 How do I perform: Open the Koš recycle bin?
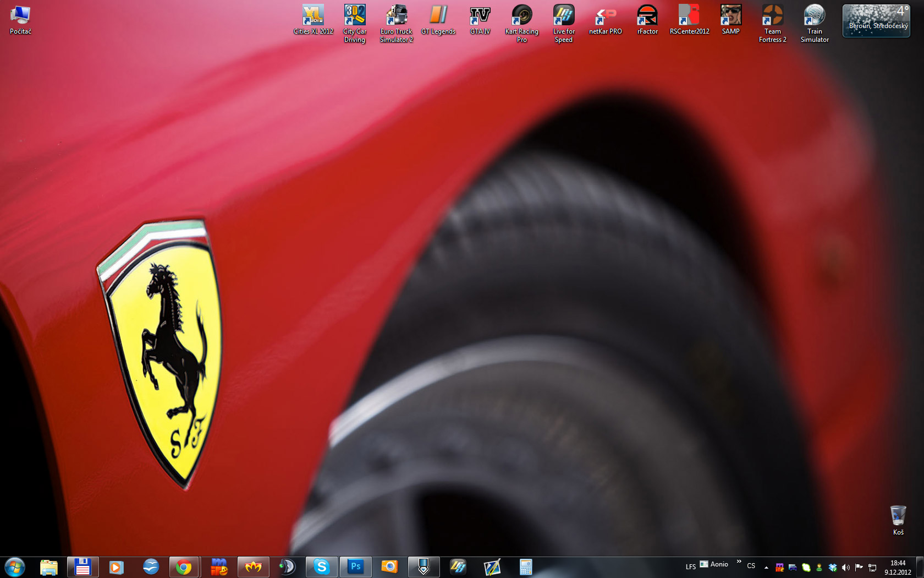[x=898, y=520]
